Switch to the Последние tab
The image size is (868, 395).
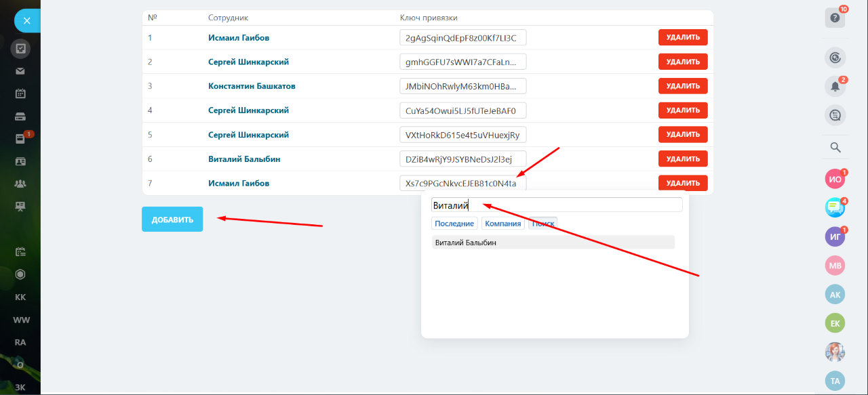click(x=454, y=224)
